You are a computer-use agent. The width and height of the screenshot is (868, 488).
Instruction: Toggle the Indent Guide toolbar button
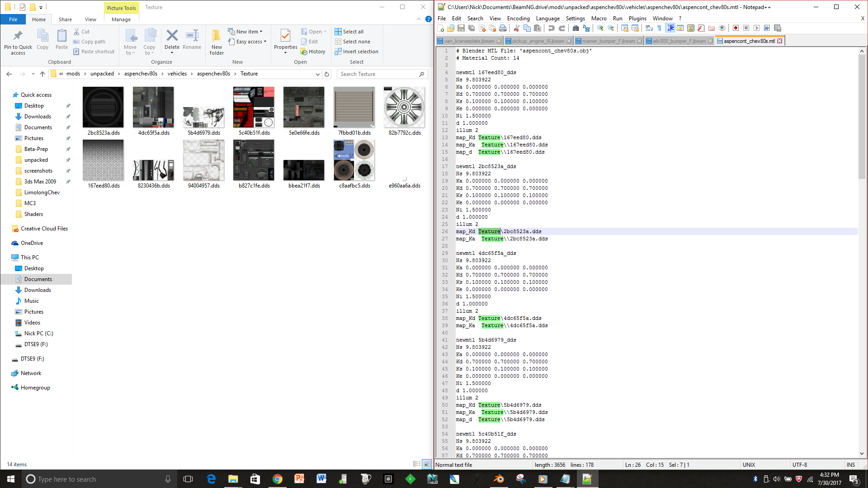tap(670, 28)
